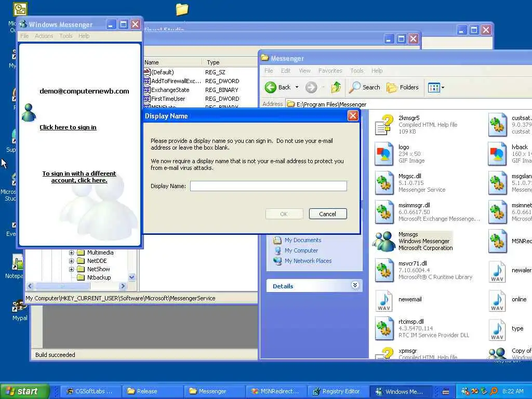Open Favorites menu in Messenger explorer
Viewport: 532px width, 399px height.
click(x=330, y=71)
